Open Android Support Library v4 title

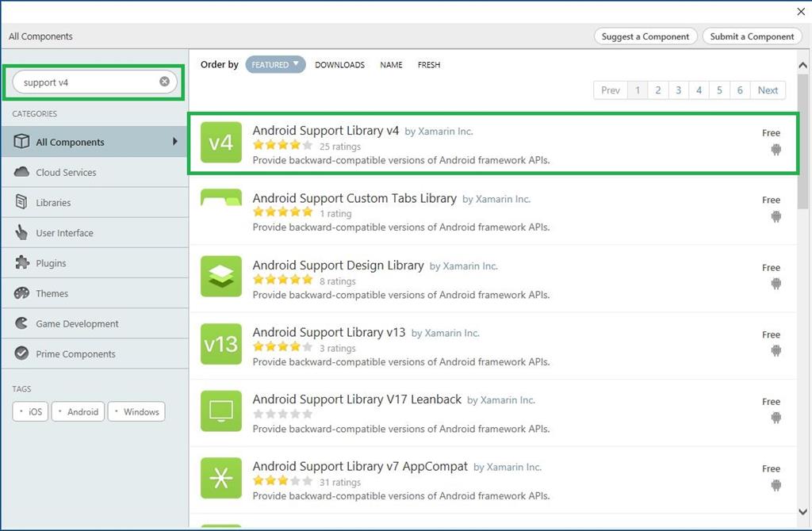click(326, 131)
